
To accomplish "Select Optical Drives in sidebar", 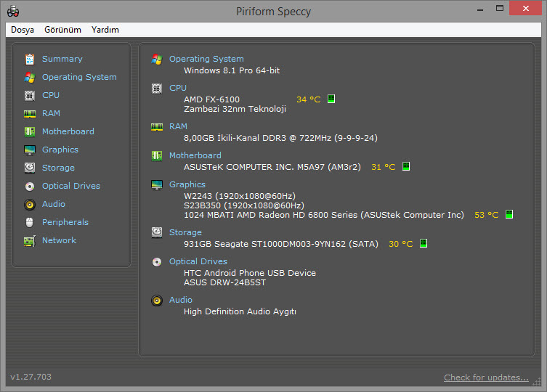I will pyautogui.click(x=71, y=186).
